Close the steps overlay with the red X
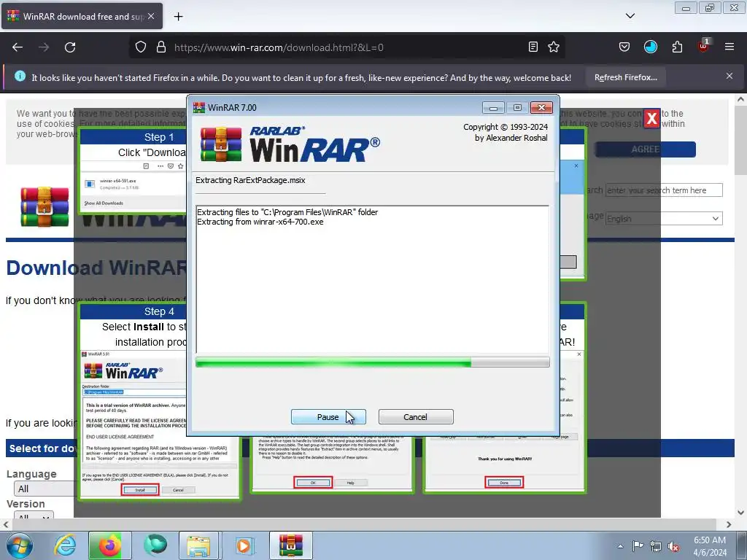 (651, 118)
